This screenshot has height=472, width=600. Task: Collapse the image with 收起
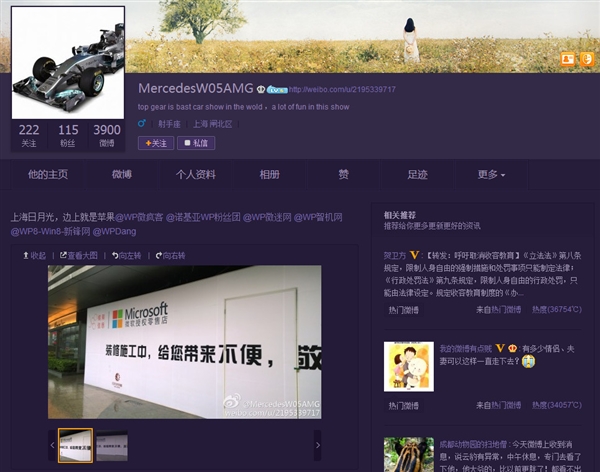coord(34,255)
